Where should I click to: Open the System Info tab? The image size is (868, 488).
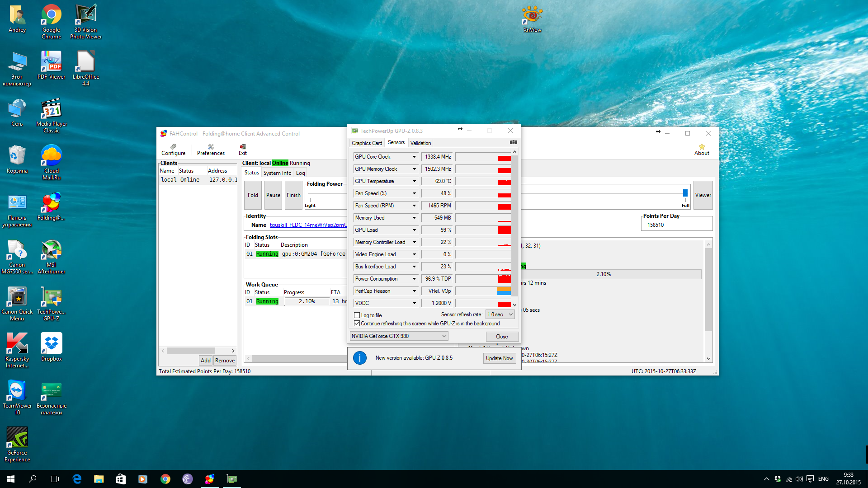pos(277,173)
